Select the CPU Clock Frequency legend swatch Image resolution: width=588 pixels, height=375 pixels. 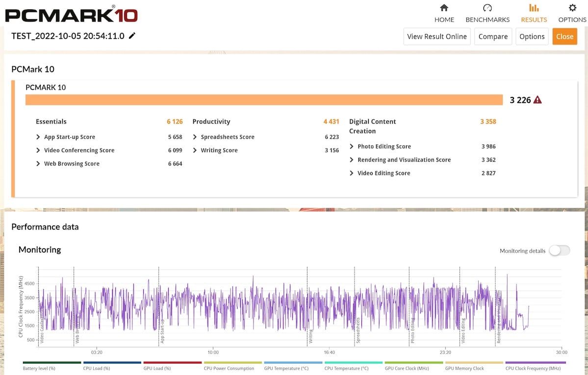point(535,363)
